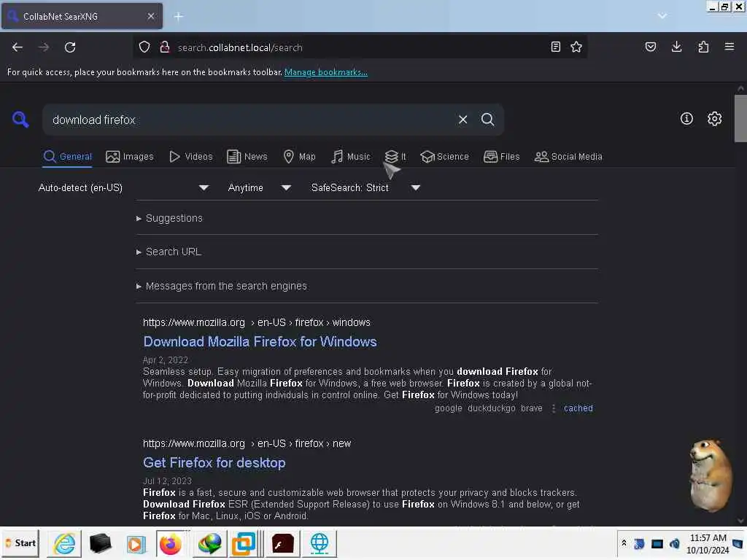Expand the Suggestions section
The height and width of the screenshot is (560, 747).
tap(169, 218)
